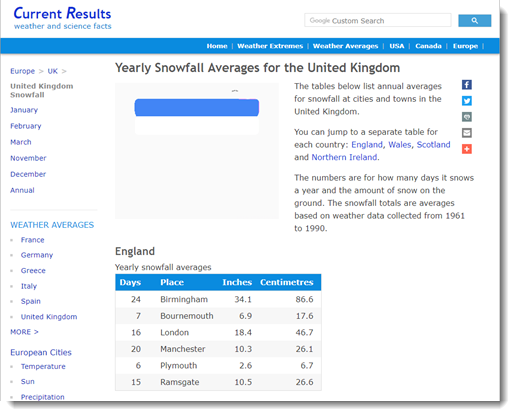Jump to the England table link

(367, 145)
